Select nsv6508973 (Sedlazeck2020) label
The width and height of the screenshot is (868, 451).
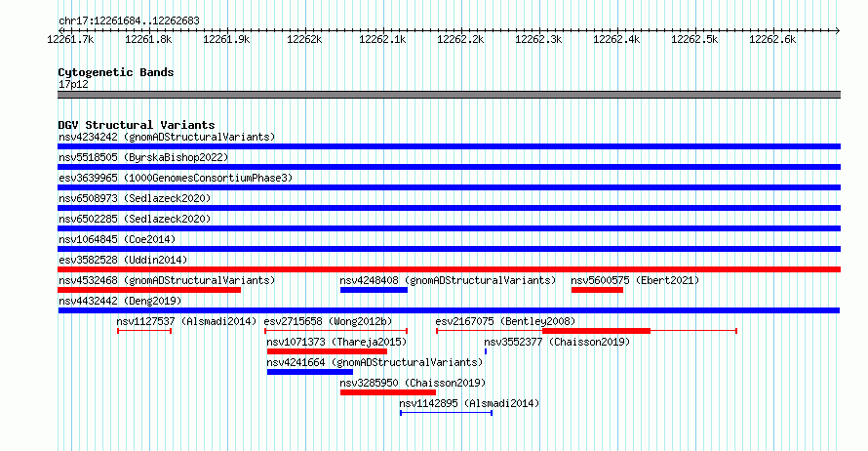coord(135,198)
